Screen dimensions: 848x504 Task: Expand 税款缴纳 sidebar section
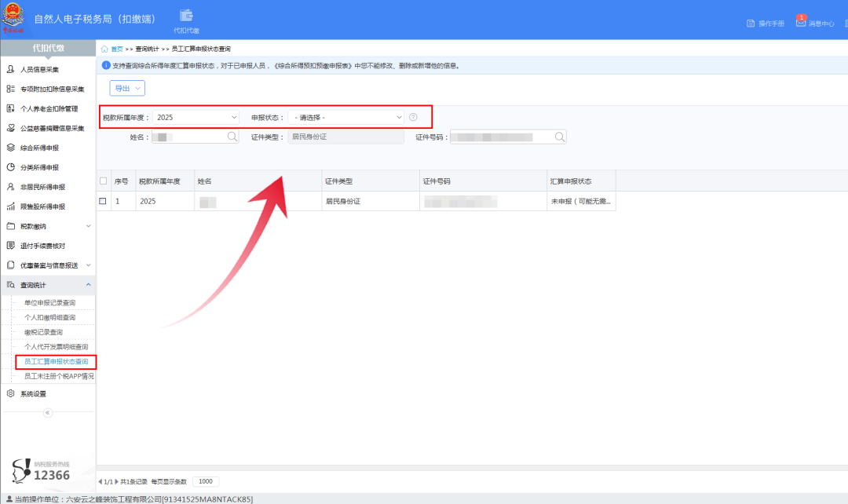(x=48, y=226)
